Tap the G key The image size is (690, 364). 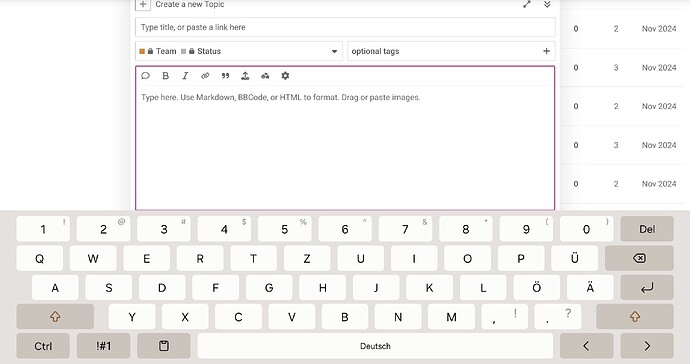coord(269,288)
